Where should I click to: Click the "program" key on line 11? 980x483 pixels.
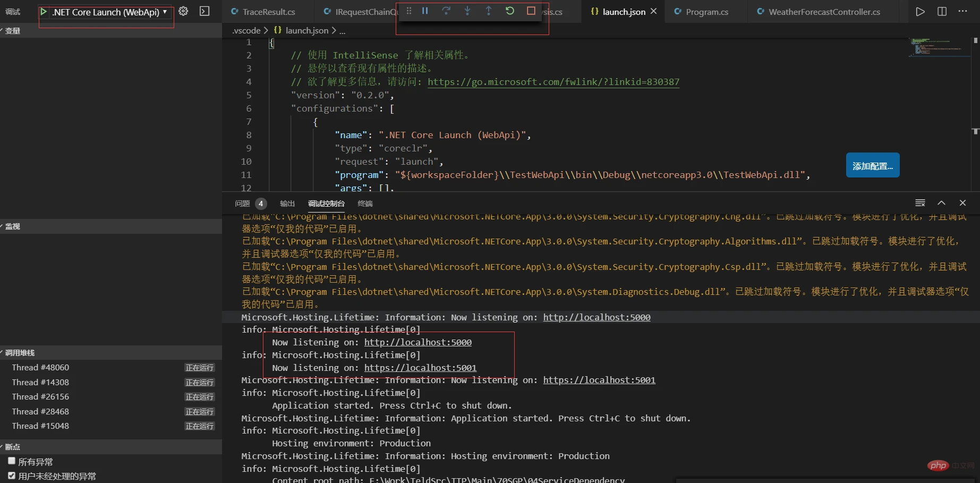(x=359, y=175)
